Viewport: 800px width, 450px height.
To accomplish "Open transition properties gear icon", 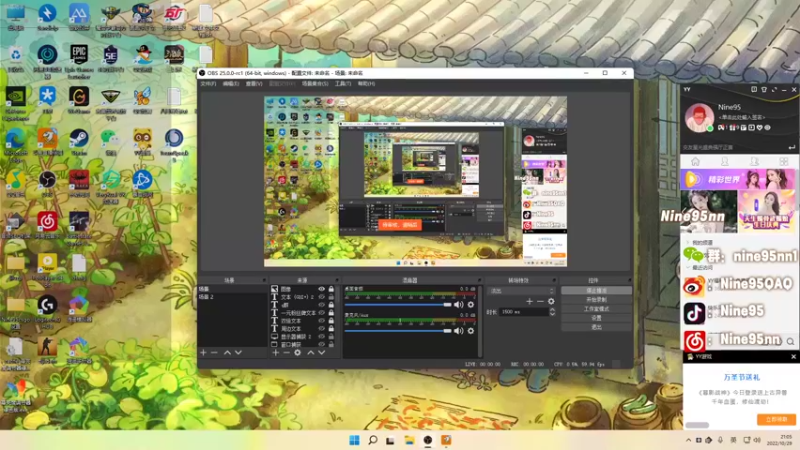I will click(x=551, y=302).
